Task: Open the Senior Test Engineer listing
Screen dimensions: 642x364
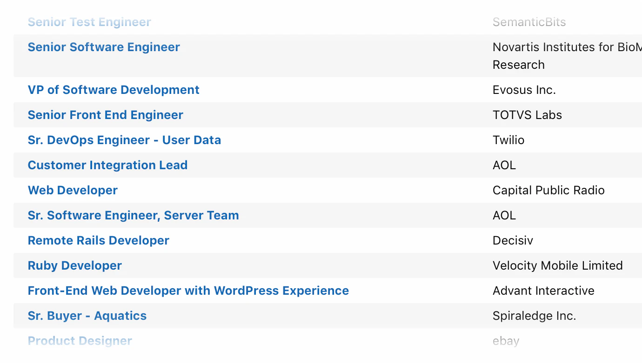Action: tap(89, 22)
